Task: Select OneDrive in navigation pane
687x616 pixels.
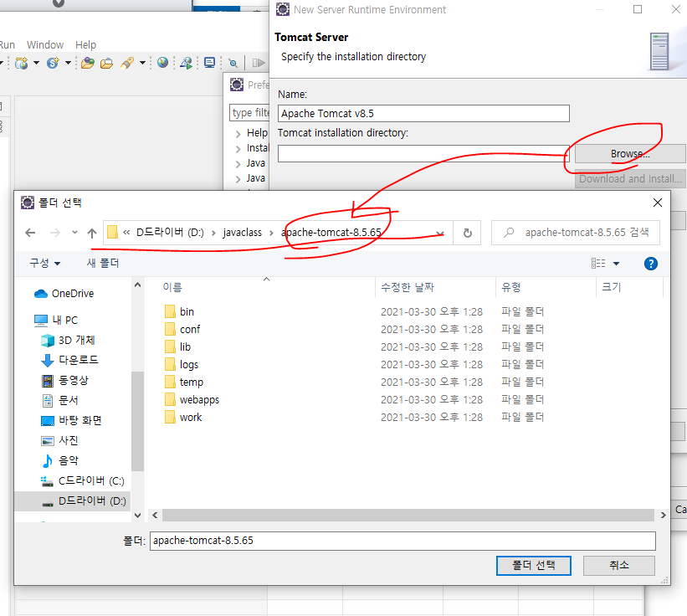Action: pyautogui.click(x=64, y=294)
